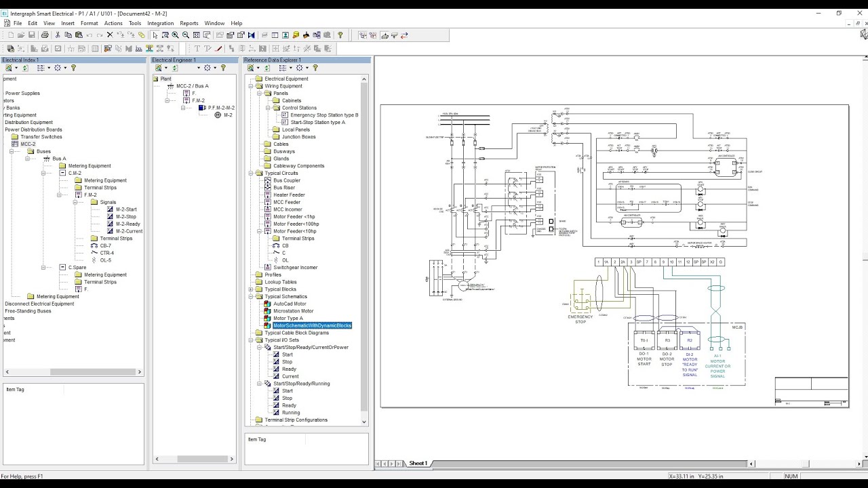Click the Cut scissors icon
The image size is (868, 488).
(58, 35)
